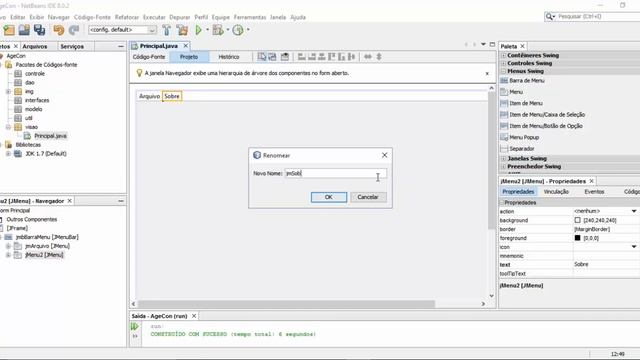This screenshot has height=360, width=640.
Task: Click the Build Project hammer icon
Action: (167, 30)
